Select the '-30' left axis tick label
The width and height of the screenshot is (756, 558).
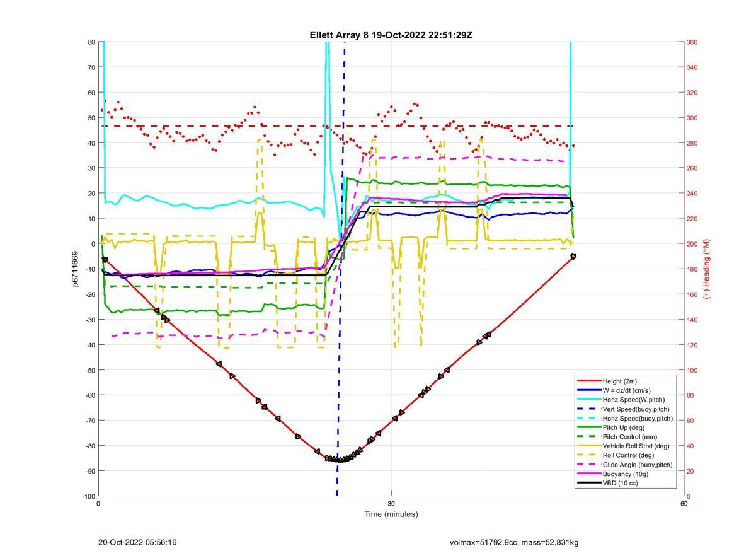(x=89, y=320)
